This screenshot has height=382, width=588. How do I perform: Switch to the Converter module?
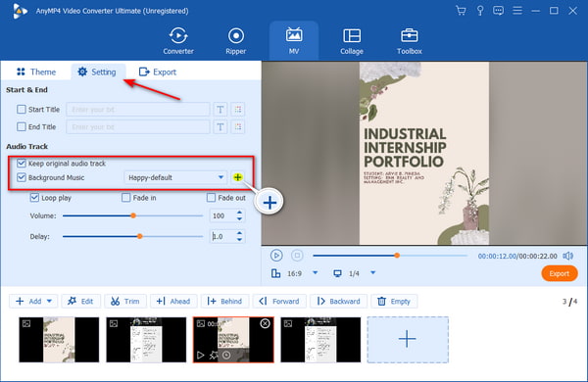[178, 41]
